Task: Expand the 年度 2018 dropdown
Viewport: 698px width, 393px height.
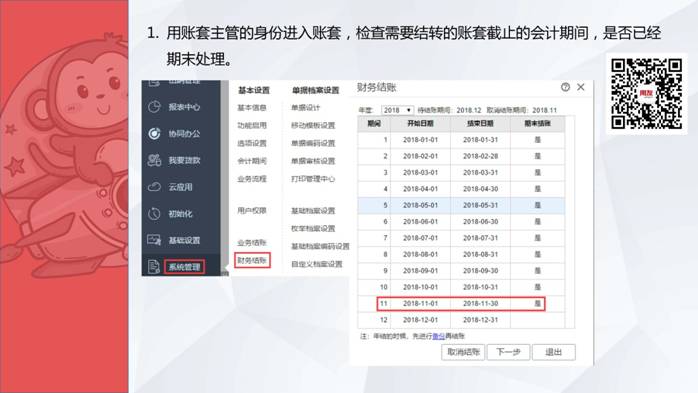Action: [x=397, y=110]
